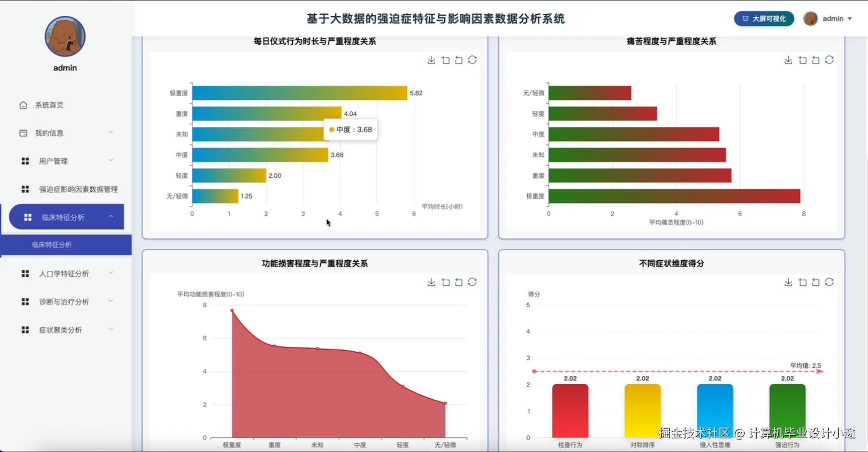This screenshot has width=868, height=452.
Task: Select 系统首页 in the sidebar
Action: pos(48,105)
